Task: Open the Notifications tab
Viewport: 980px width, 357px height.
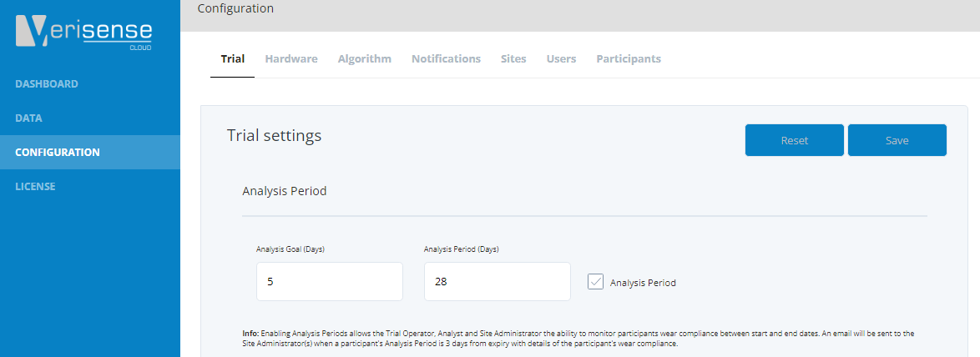Action: coord(447,58)
